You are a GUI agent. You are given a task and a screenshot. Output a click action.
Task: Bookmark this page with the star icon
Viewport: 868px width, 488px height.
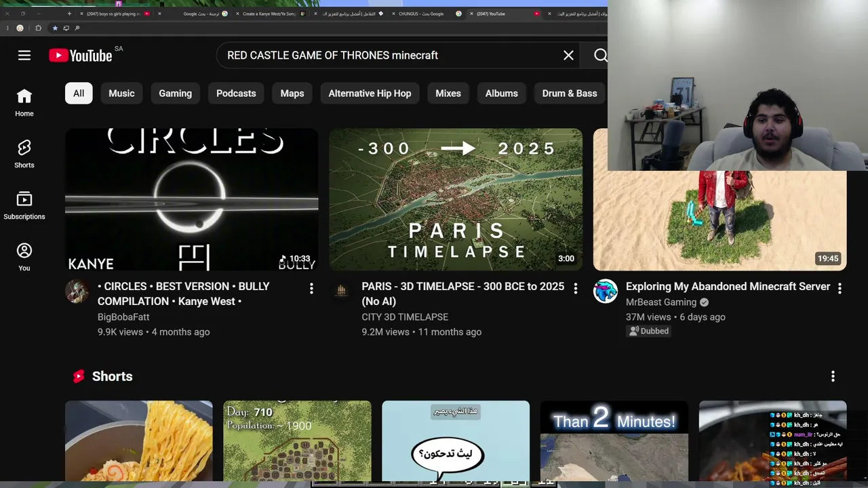(x=55, y=28)
